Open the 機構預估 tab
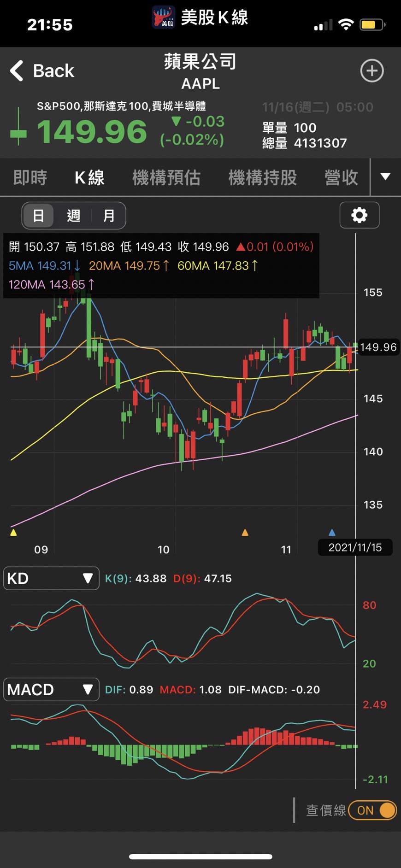Image resolution: width=401 pixels, height=868 pixels. [x=166, y=177]
